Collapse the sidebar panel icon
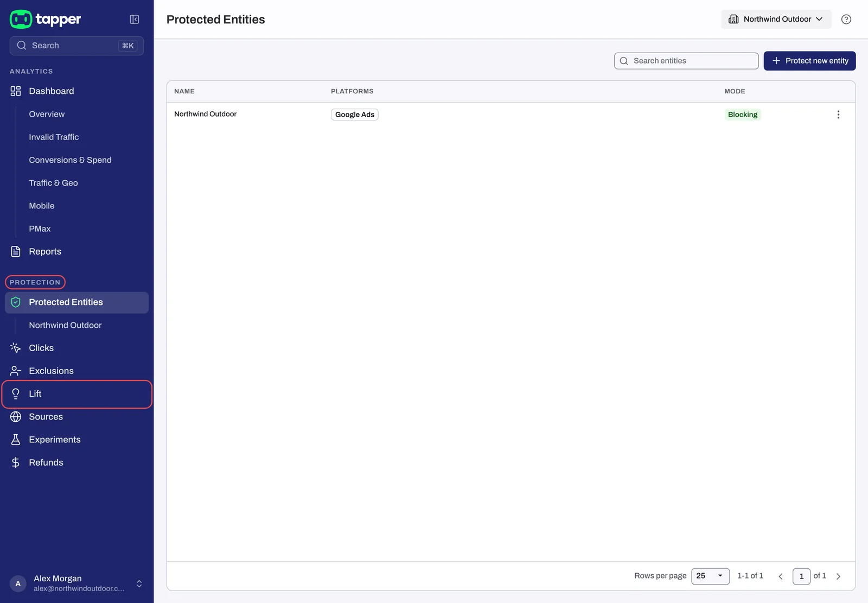Image resolution: width=868 pixels, height=603 pixels. point(135,20)
